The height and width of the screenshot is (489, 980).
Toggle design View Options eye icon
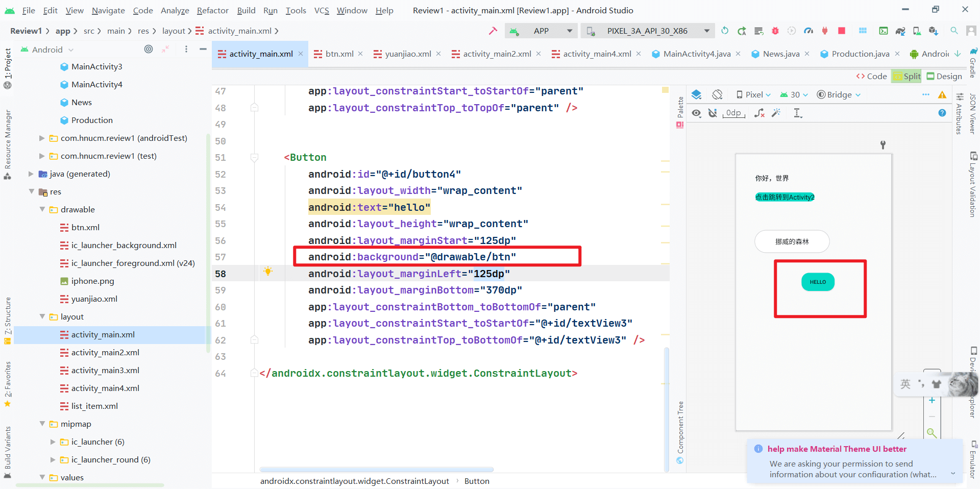[x=696, y=113]
